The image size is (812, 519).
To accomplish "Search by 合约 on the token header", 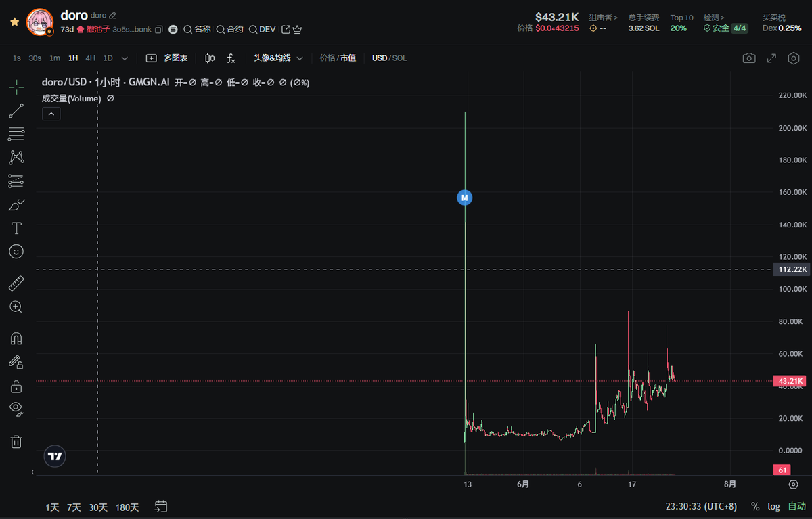I will (x=229, y=30).
